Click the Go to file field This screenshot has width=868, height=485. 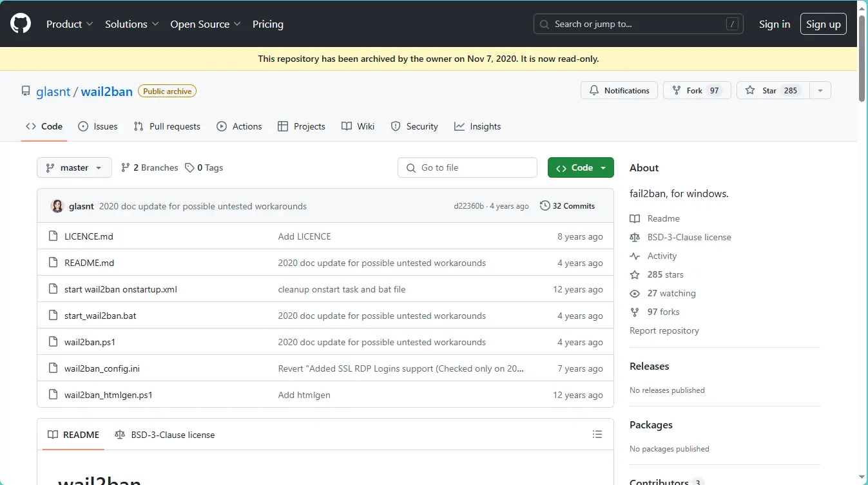coord(467,167)
